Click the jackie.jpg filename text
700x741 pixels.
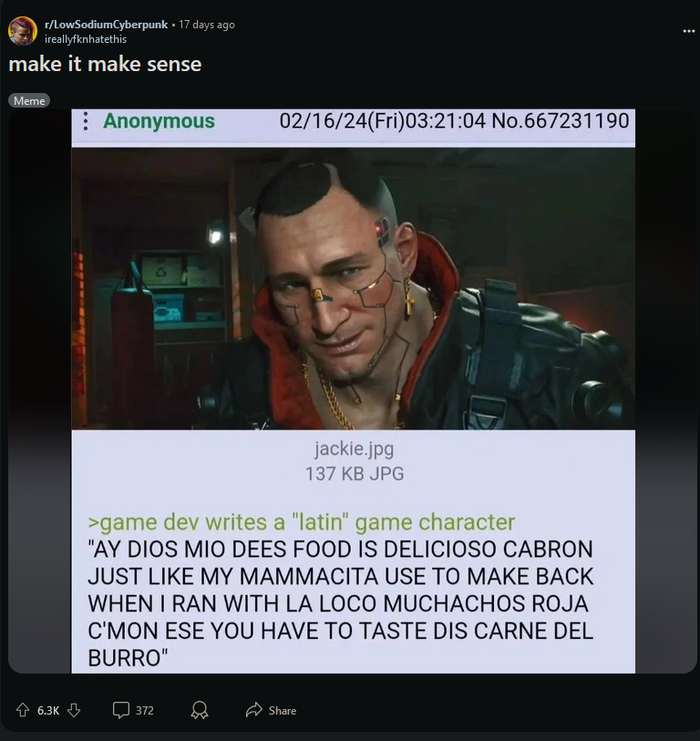(354, 449)
